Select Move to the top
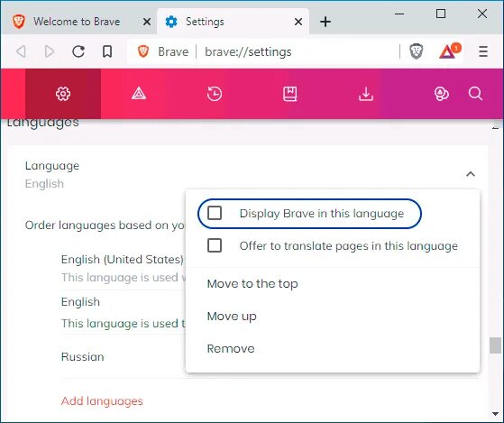This screenshot has height=423, width=504. (333, 284)
